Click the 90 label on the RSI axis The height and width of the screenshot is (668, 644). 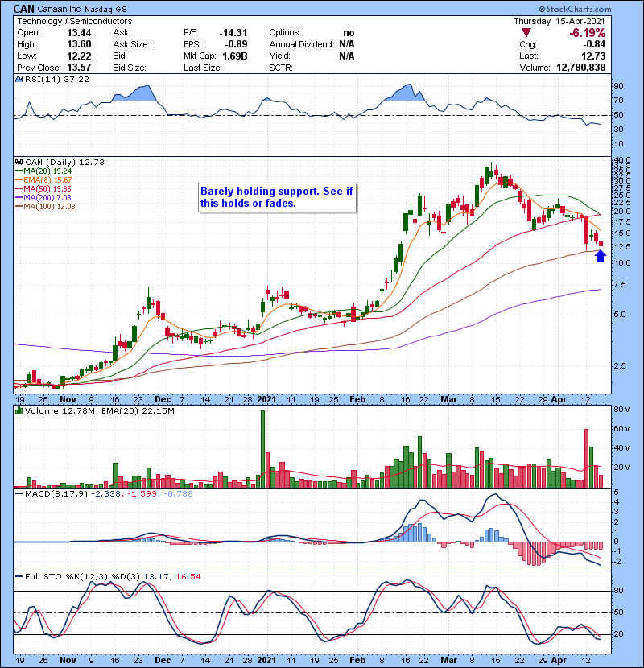(x=618, y=85)
